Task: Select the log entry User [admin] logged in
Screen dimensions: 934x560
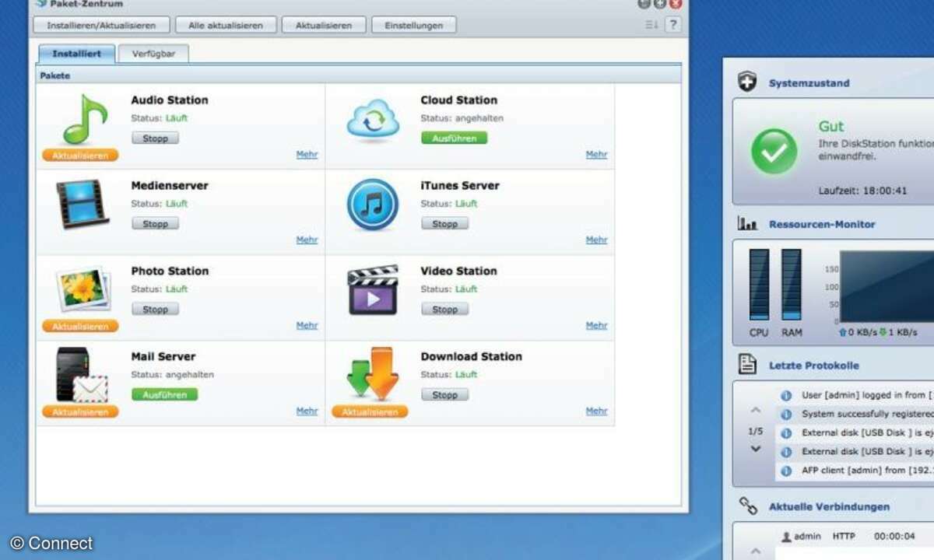Action: coord(855,395)
